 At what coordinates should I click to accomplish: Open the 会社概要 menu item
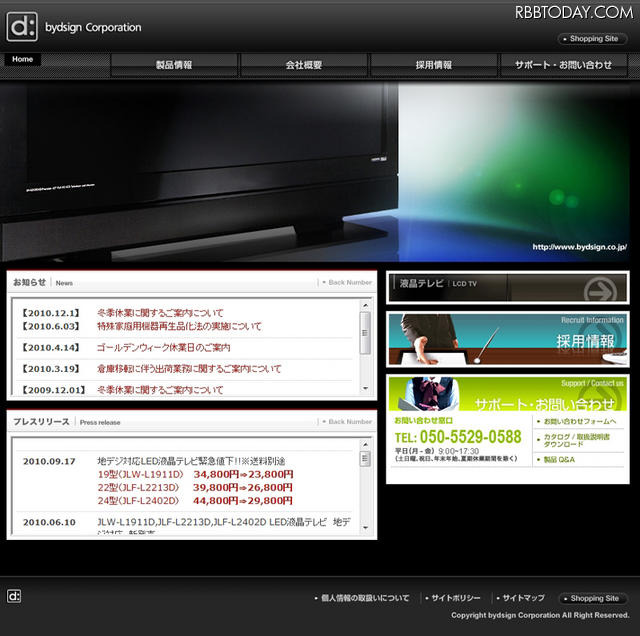(304, 65)
